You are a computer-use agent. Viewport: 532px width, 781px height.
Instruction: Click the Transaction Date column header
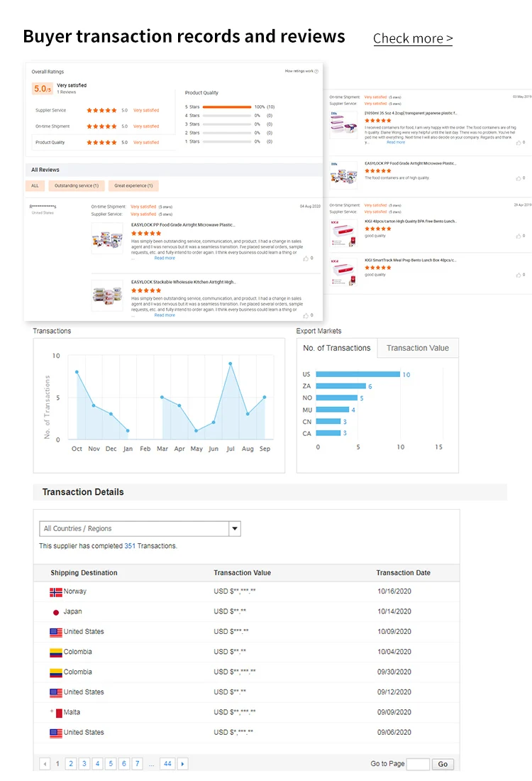click(x=403, y=573)
